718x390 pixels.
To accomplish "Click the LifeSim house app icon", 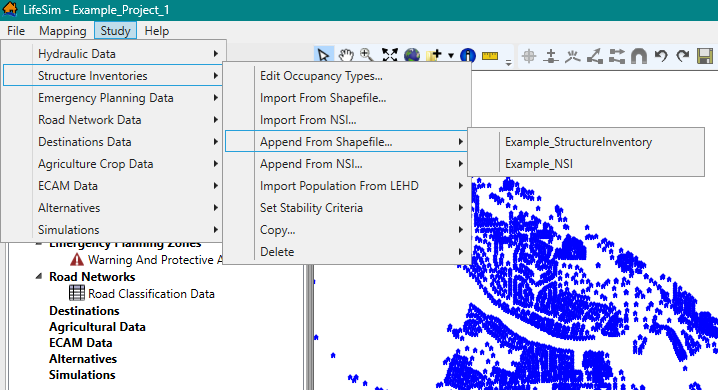I will pos(10,9).
